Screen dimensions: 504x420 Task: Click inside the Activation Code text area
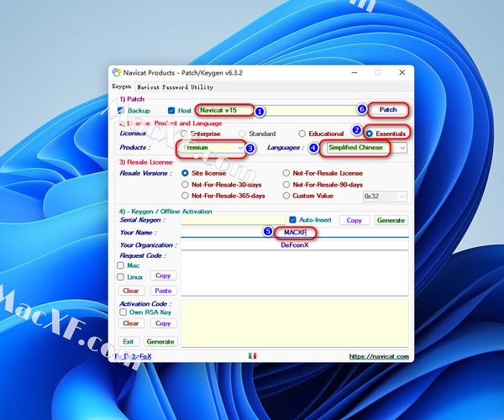tap(295, 323)
